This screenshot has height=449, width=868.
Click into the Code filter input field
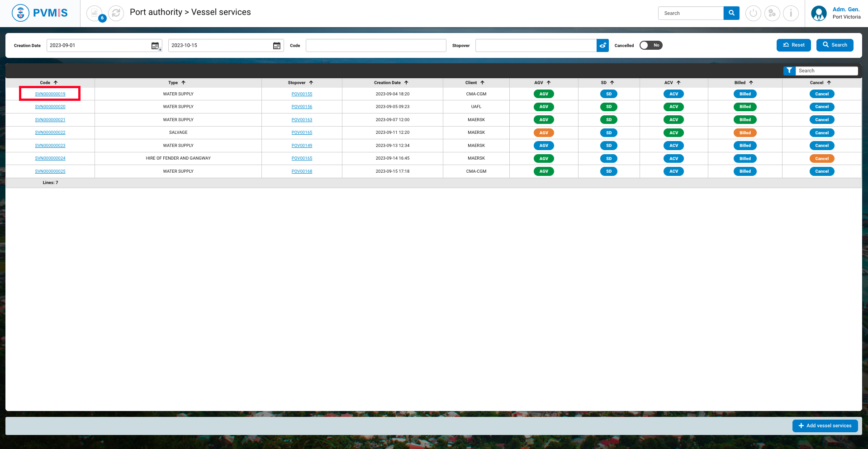pos(375,45)
